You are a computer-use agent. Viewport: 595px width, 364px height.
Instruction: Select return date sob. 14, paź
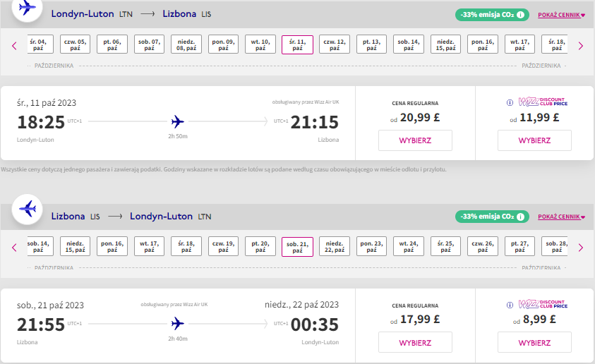40,246
